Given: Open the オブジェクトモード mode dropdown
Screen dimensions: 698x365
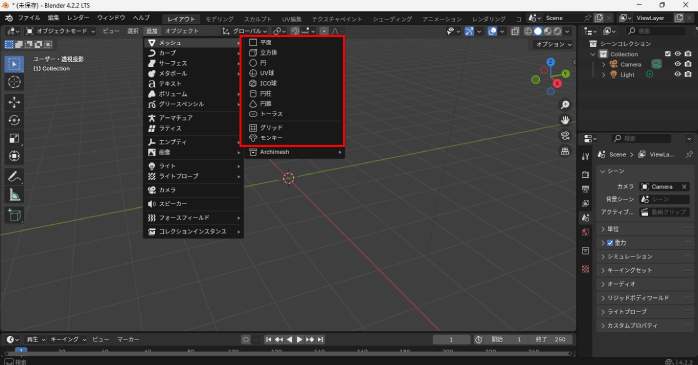Looking at the screenshot, I should click(x=60, y=31).
